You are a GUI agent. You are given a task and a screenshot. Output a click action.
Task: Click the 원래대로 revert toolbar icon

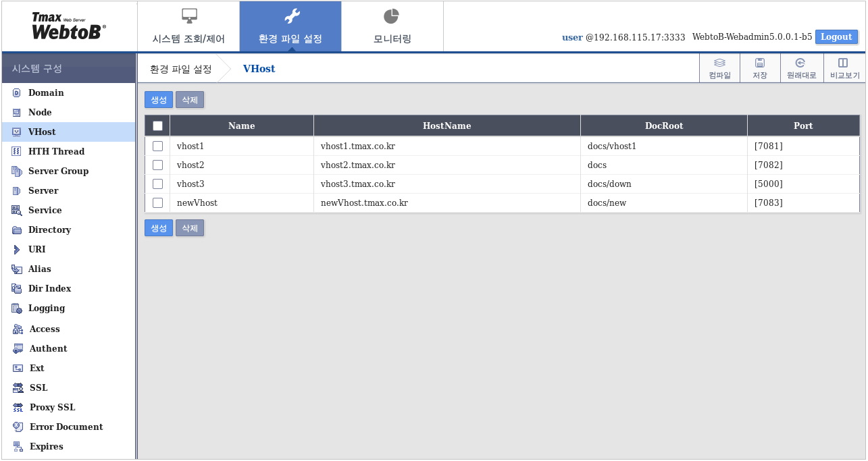pyautogui.click(x=800, y=63)
